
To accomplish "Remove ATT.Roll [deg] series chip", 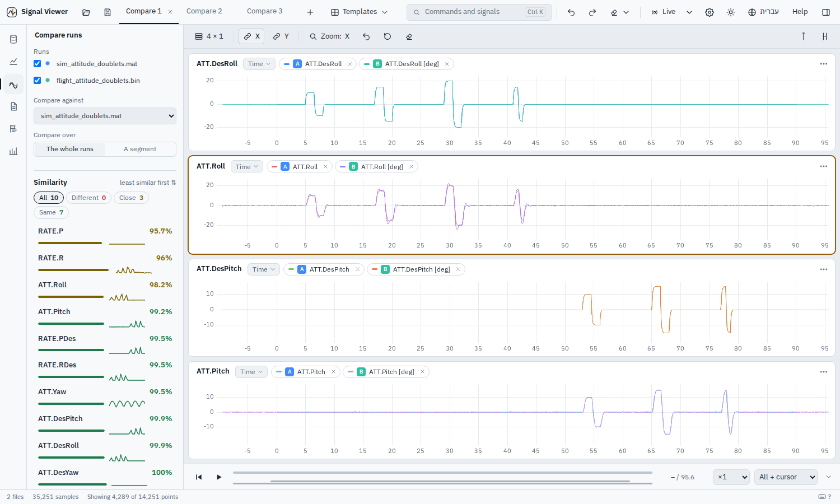I will tap(411, 167).
